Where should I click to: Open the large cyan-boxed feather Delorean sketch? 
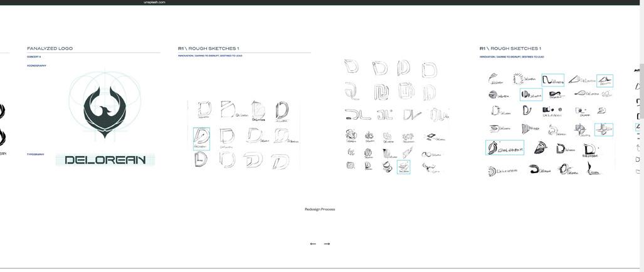(505, 148)
